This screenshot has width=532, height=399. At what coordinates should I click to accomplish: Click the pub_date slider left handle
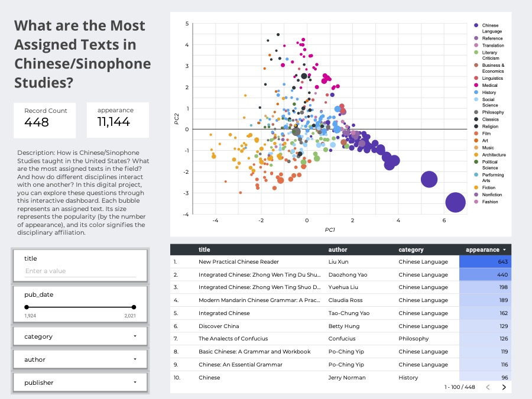(x=26, y=307)
